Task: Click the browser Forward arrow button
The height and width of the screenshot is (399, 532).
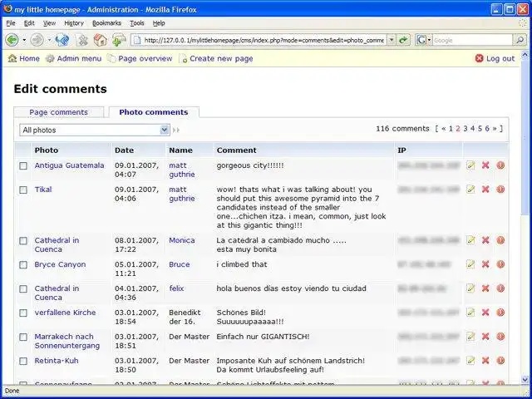Action: 37,40
